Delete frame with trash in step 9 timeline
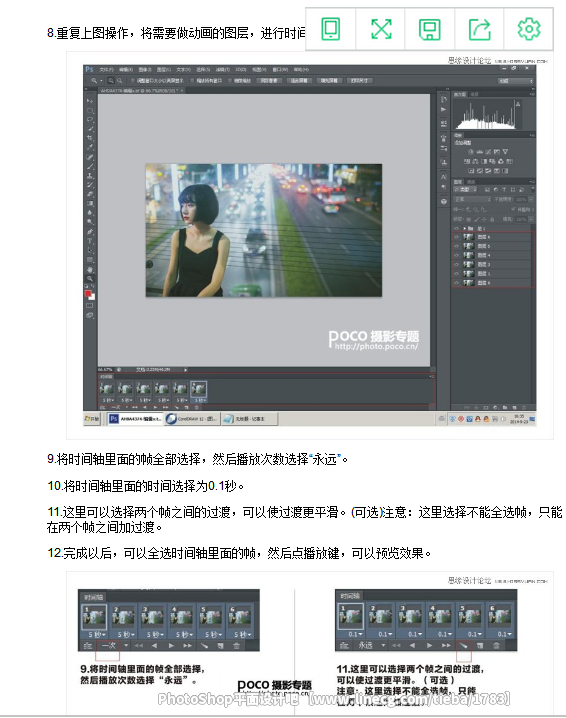Image resolution: width=566 pixels, height=718 pixels. (x=236, y=646)
